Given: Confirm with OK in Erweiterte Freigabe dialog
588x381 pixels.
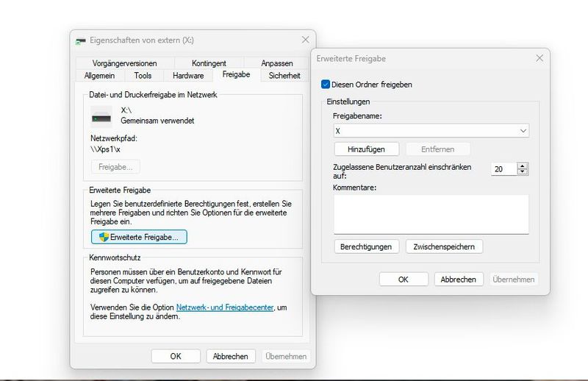Looking at the screenshot, I should [x=404, y=279].
